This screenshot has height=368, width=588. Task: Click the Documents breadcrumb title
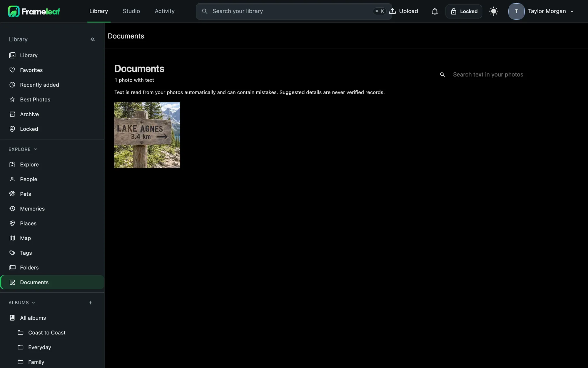pos(126,36)
